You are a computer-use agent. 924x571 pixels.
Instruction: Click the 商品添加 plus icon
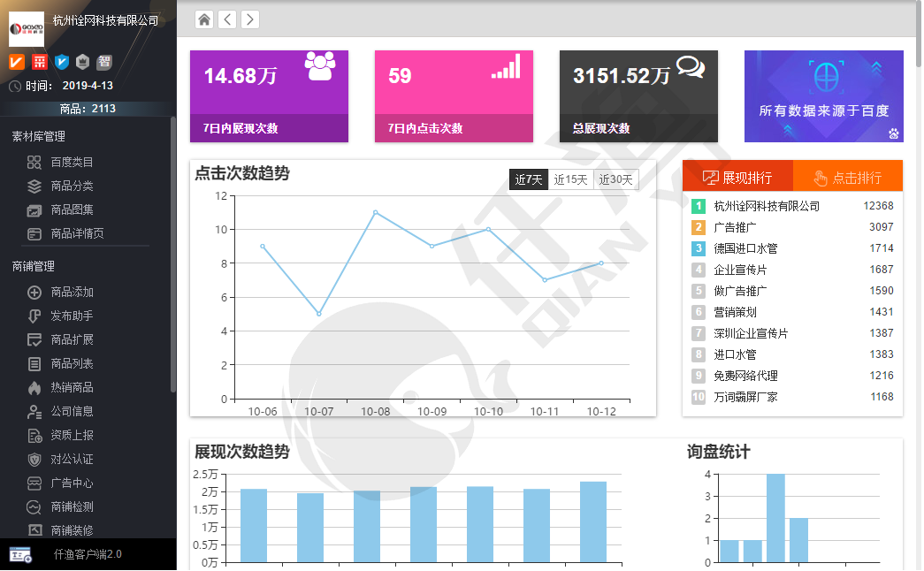(x=34, y=293)
